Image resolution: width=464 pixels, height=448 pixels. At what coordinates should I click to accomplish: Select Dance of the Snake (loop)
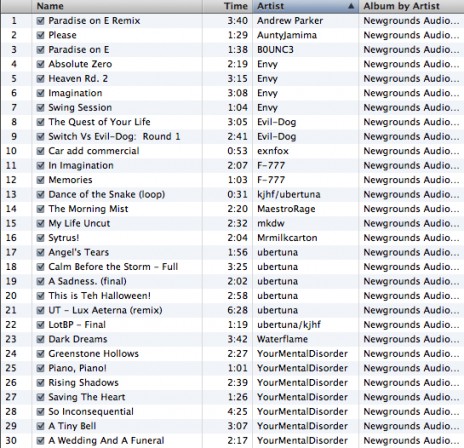coord(107,194)
